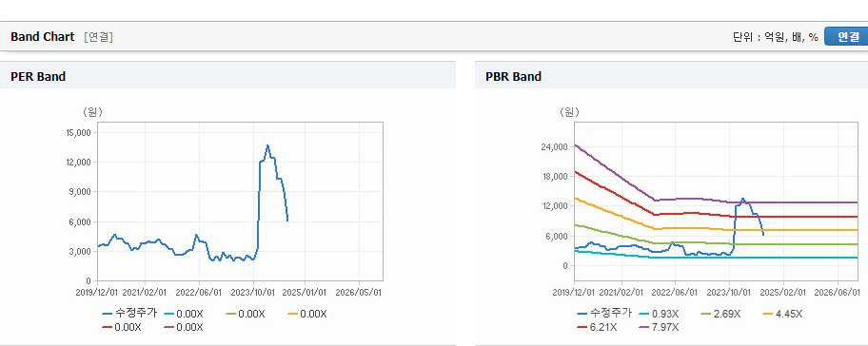Click the 9,000 y-axis label in PER chart
This screenshot has width=868, height=346.
tap(81, 192)
